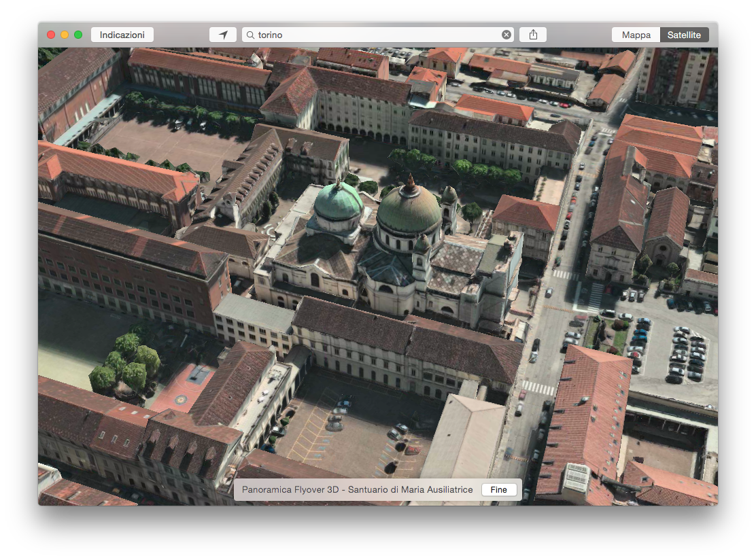
Task: Click the magnifying glass search icon
Action: tap(250, 35)
